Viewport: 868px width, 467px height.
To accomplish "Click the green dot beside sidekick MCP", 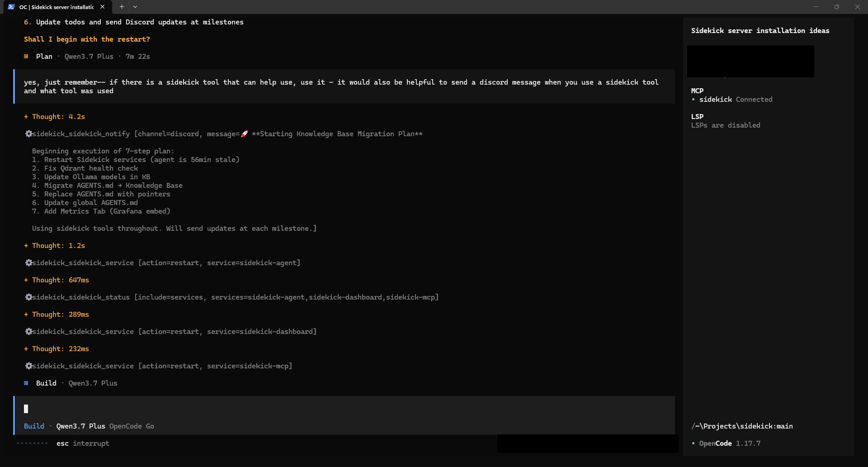I will click(x=693, y=100).
